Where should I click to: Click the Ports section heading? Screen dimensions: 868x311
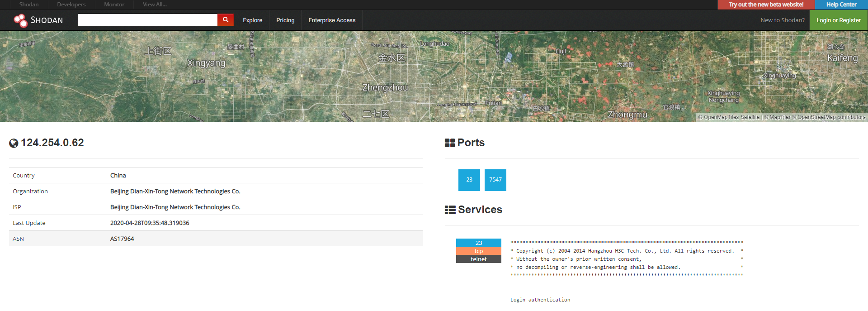[x=471, y=143]
